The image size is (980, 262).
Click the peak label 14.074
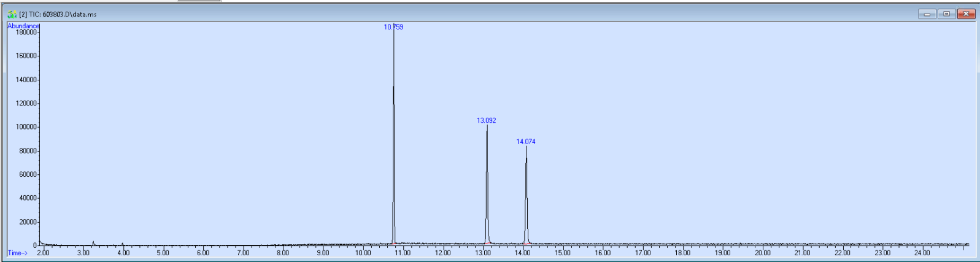click(525, 142)
